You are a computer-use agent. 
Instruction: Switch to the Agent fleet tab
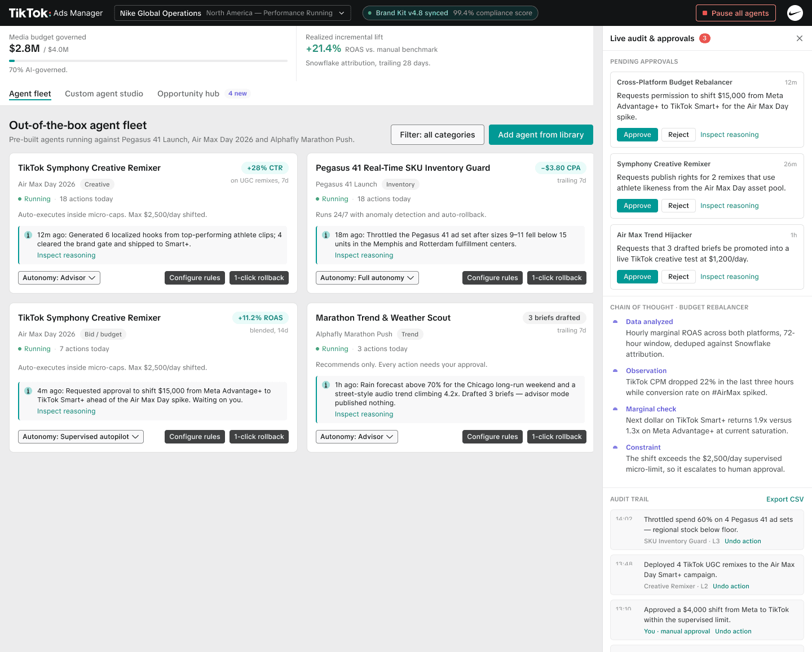point(30,94)
